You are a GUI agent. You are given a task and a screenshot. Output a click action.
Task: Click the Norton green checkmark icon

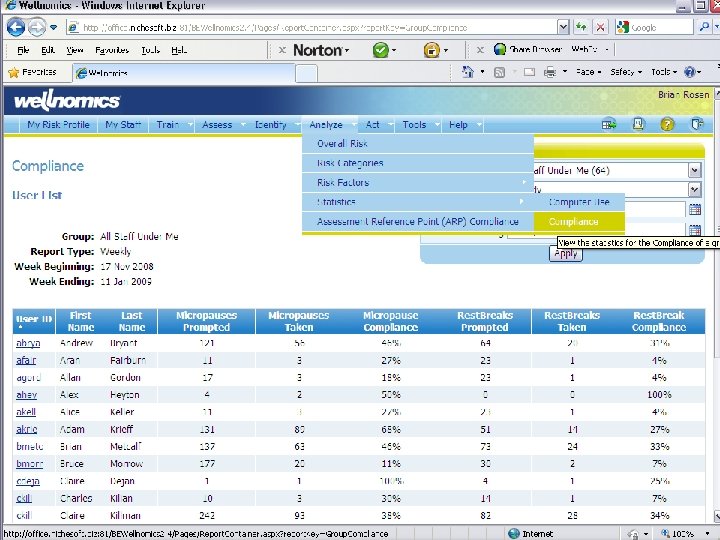click(x=380, y=50)
